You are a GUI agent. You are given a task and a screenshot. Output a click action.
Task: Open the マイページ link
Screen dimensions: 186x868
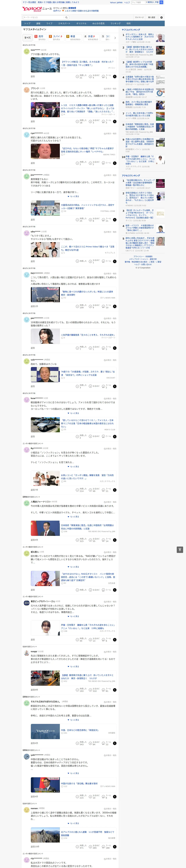coord(139,18)
